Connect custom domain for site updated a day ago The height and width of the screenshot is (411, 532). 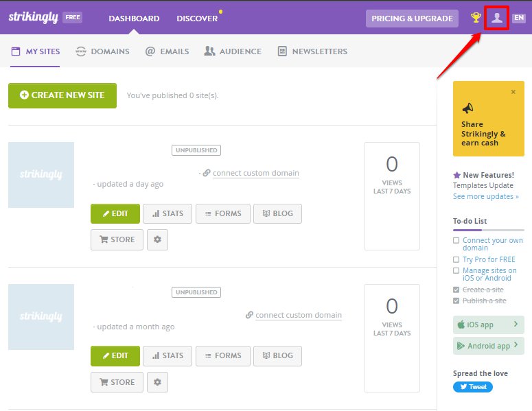tap(256, 173)
